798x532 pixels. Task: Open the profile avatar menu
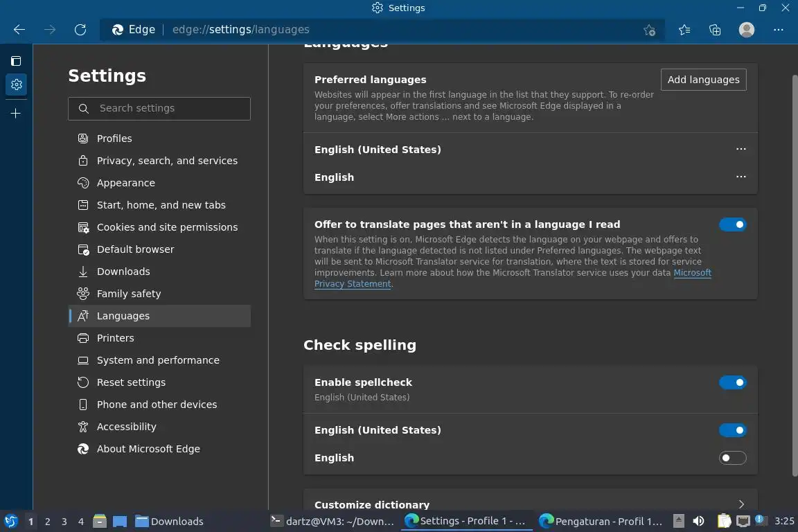tap(746, 30)
